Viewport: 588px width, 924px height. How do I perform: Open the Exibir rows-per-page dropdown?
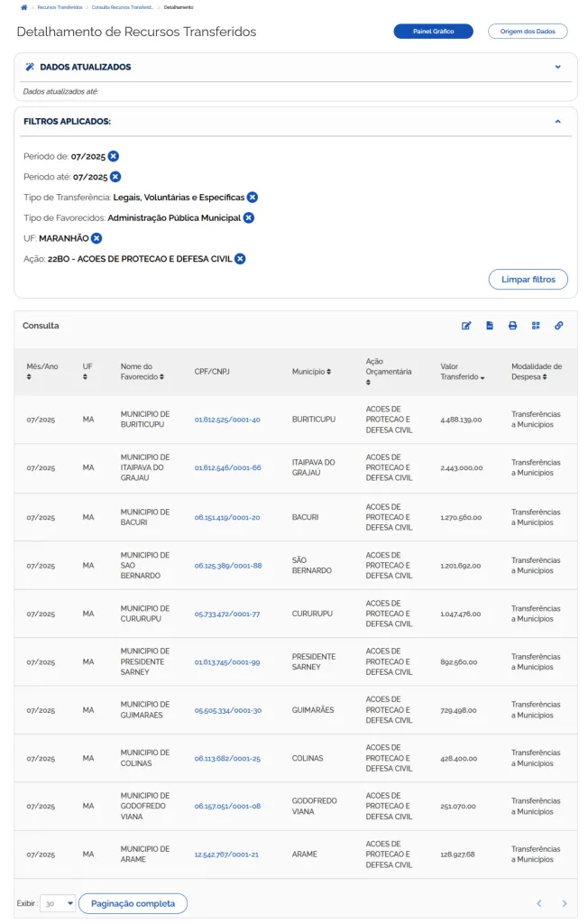pos(58,903)
